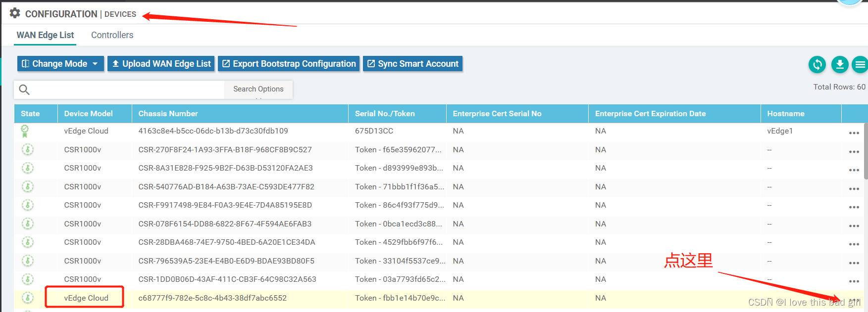
Task: Click Sync Smart Account button
Action: [412, 64]
